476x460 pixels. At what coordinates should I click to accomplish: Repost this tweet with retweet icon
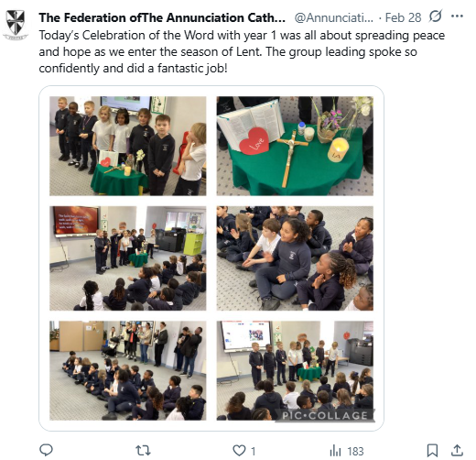tap(143, 450)
